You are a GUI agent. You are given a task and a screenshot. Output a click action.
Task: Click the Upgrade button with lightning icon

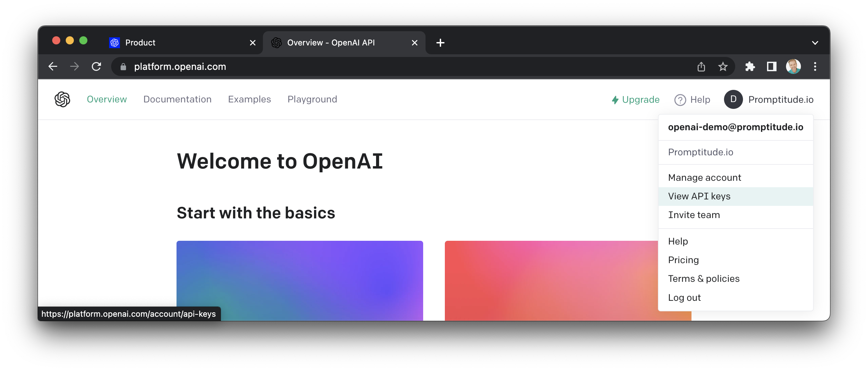click(636, 100)
